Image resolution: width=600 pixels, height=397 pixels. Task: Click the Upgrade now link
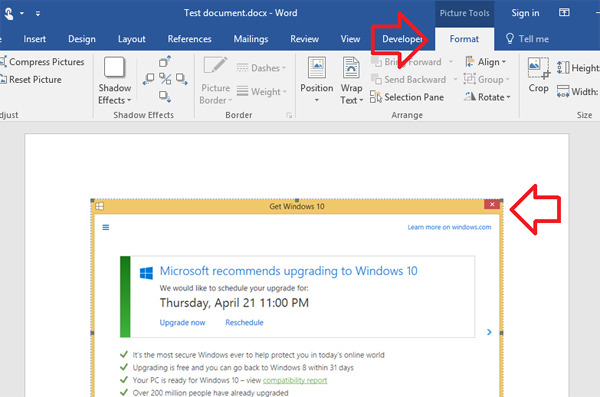pyautogui.click(x=183, y=323)
